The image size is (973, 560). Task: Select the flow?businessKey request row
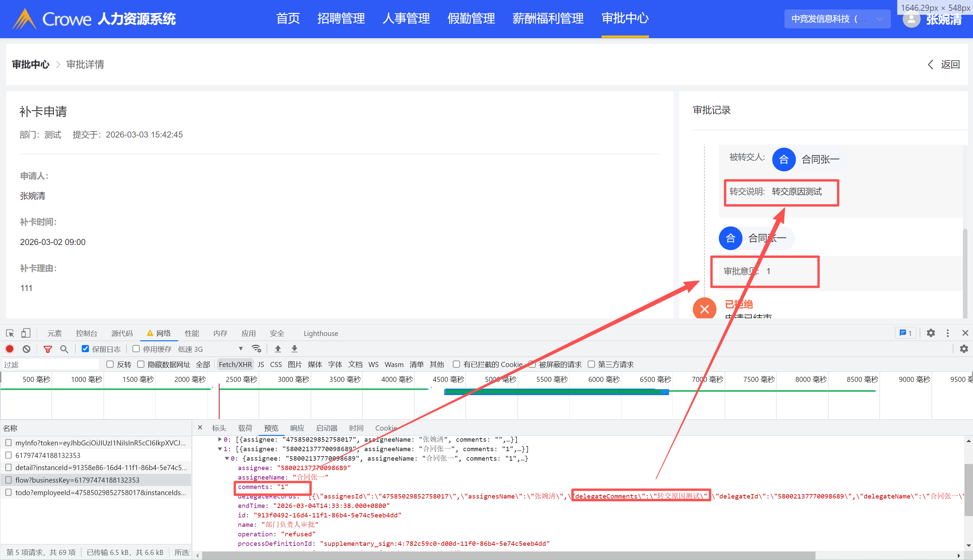tap(77, 480)
